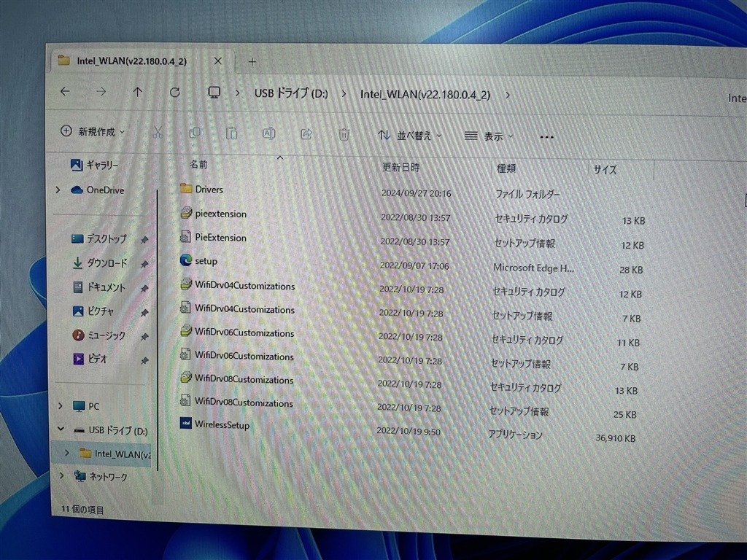Expand Intel_WLAN folder in sidebar tree

pyautogui.click(x=66, y=452)
